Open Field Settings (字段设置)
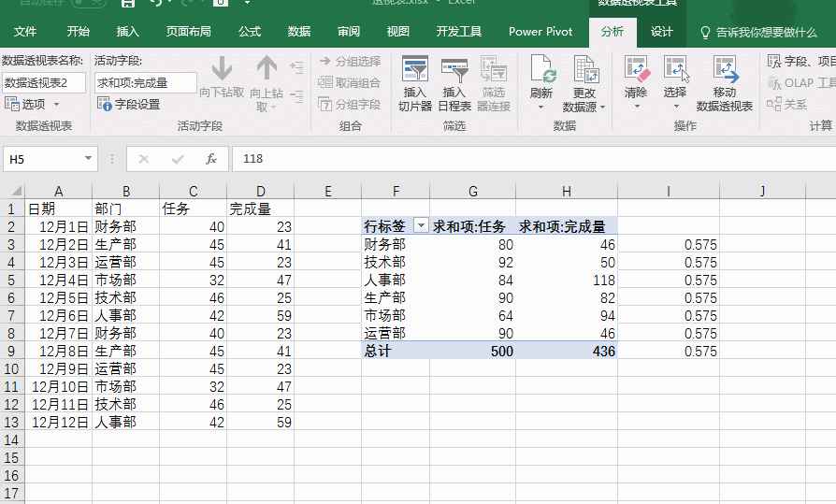The image size is (836, 504). [129, 105]
